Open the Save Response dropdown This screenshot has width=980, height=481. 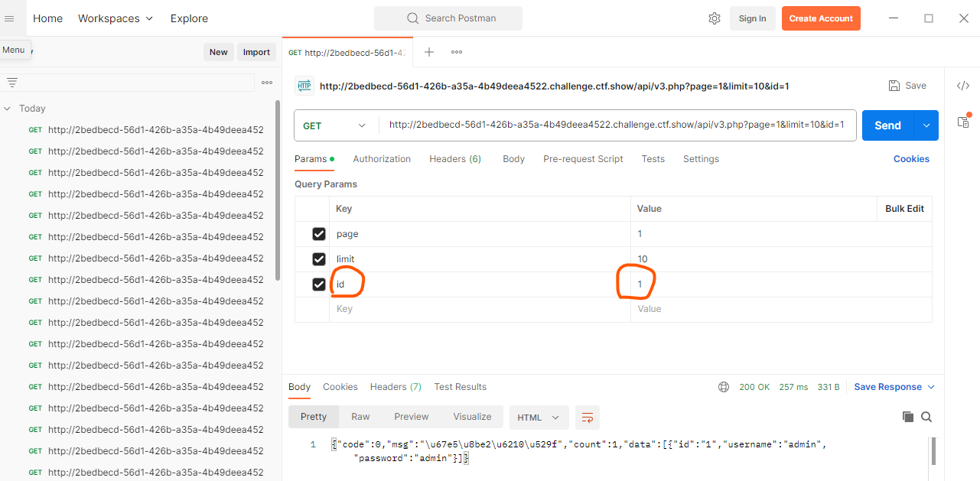point(894,387)
